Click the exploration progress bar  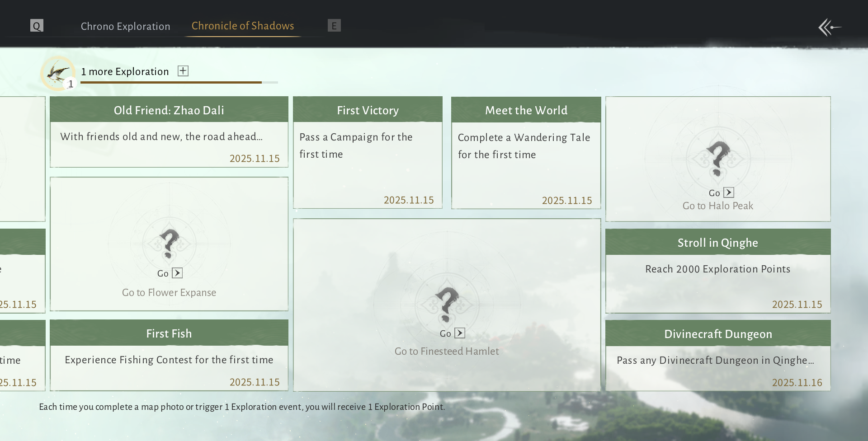tap(179, 82)
